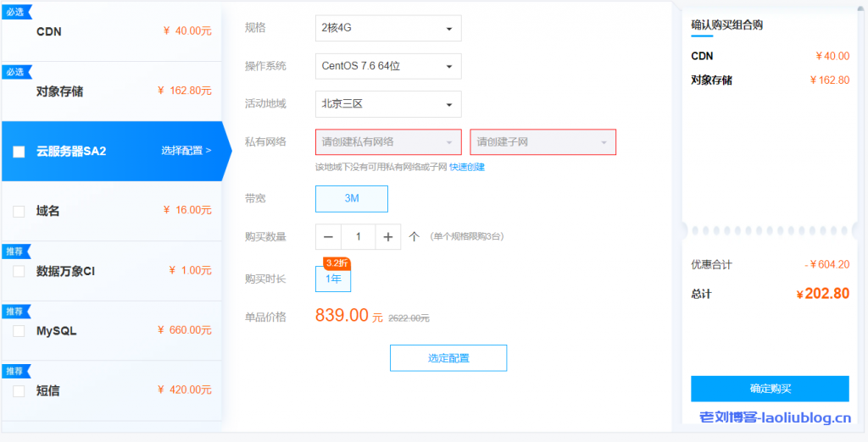
Task: Expand the 操作系统 CentOS dropdown
Action: pyautogui.click(x=388, y=66)
